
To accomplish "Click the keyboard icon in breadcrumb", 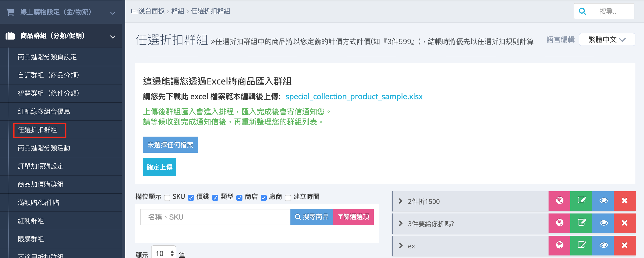I will click(x=135, y=11).
